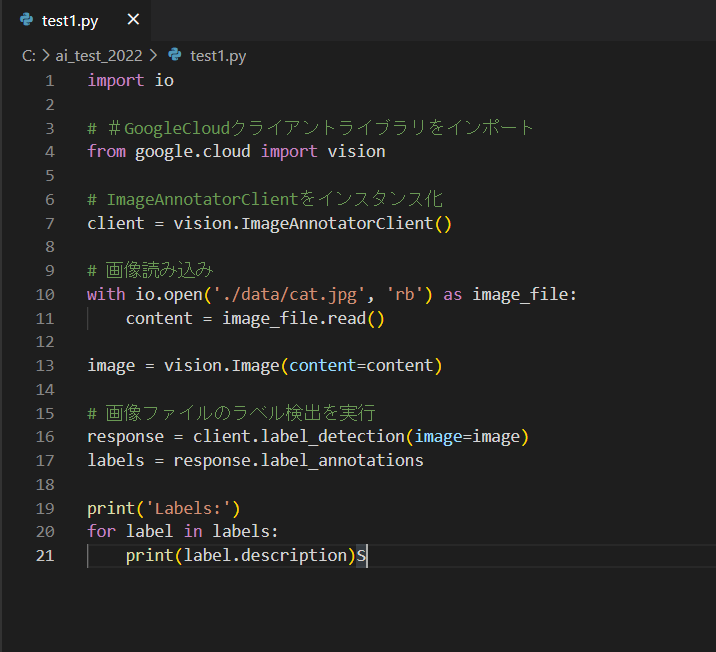Click the 'with' keyword on line 10
Image resolution: width=716 pixels, height=652 pixels.
point(106,294)
